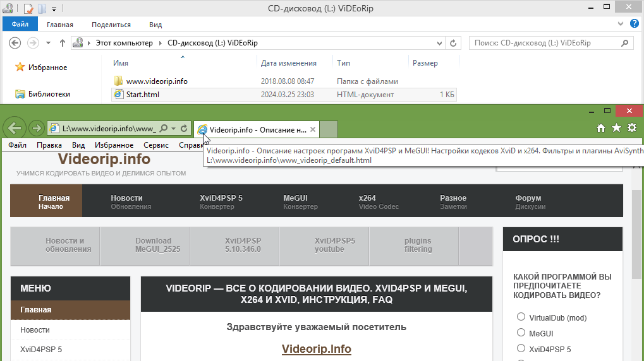Open IE settings gear icon
Screen dimensions: 644x361
pos(631,128)
